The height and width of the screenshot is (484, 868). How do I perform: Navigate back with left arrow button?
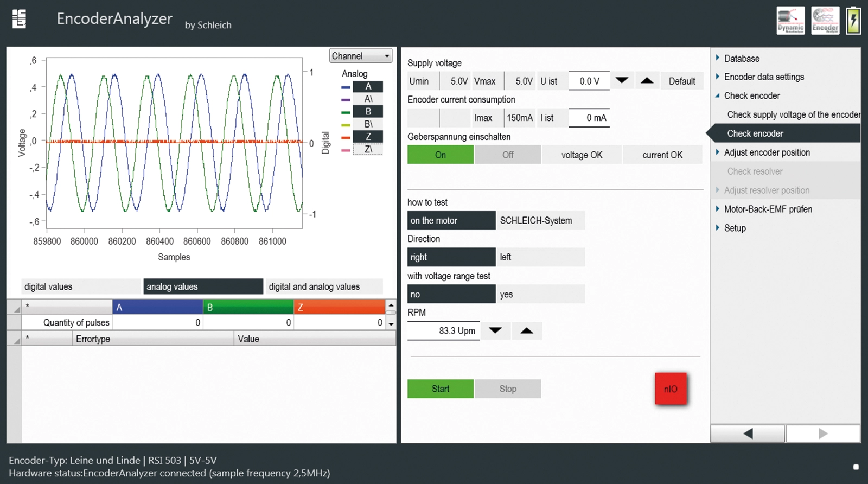(748, 433)
